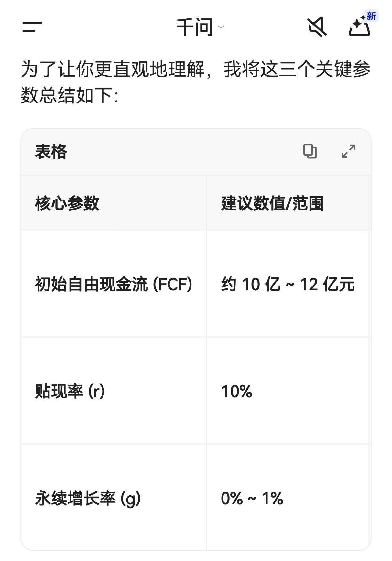This screenshot has width=392, height=561.
Task: Select the 建议数值/范围 column header
Action: point(272,203)
